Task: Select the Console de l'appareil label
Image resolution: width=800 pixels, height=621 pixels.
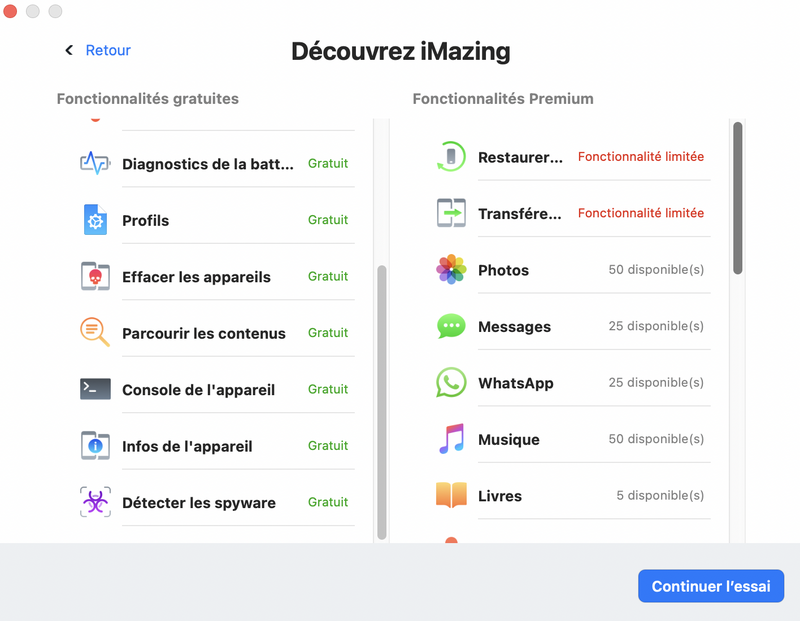Action: (x=198, y=390)
